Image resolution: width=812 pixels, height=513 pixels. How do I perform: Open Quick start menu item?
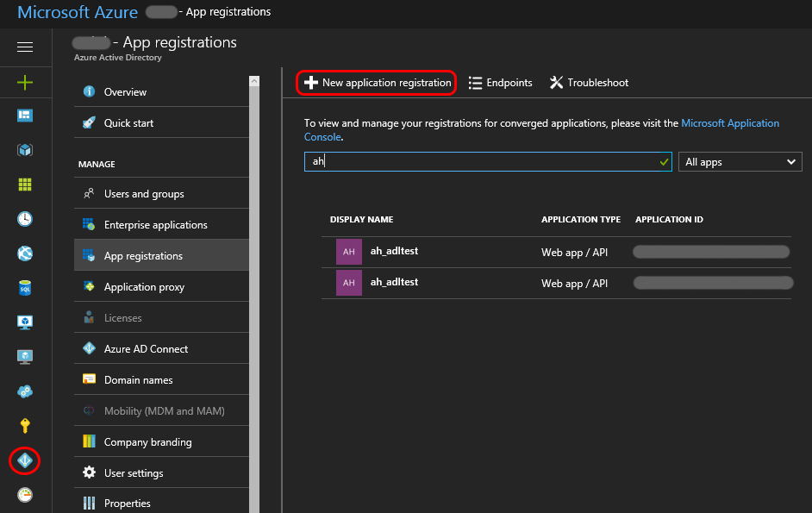[x=161, y=122]
